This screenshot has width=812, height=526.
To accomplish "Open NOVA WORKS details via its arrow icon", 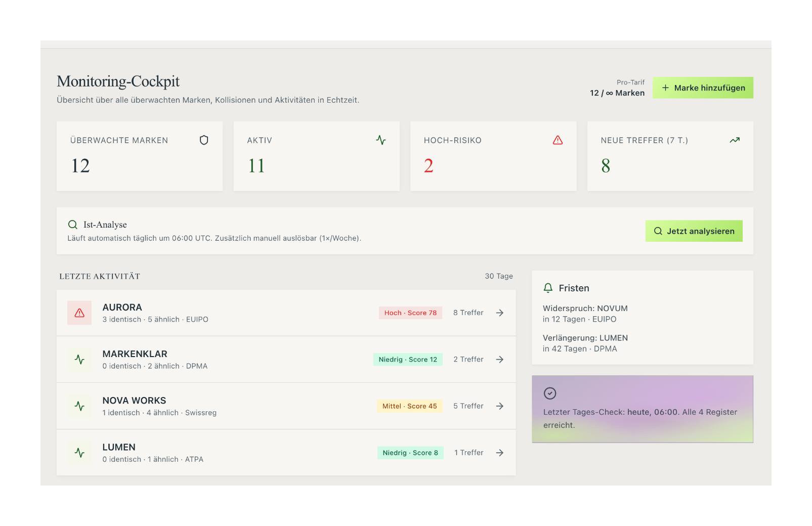I will pyautogui.click(x=500, y=406).
